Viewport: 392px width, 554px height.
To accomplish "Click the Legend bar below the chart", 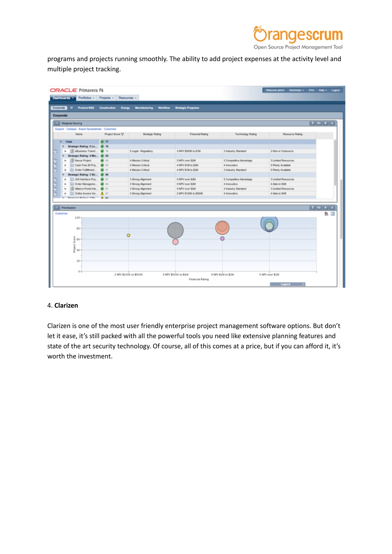I will click(287, 284).
